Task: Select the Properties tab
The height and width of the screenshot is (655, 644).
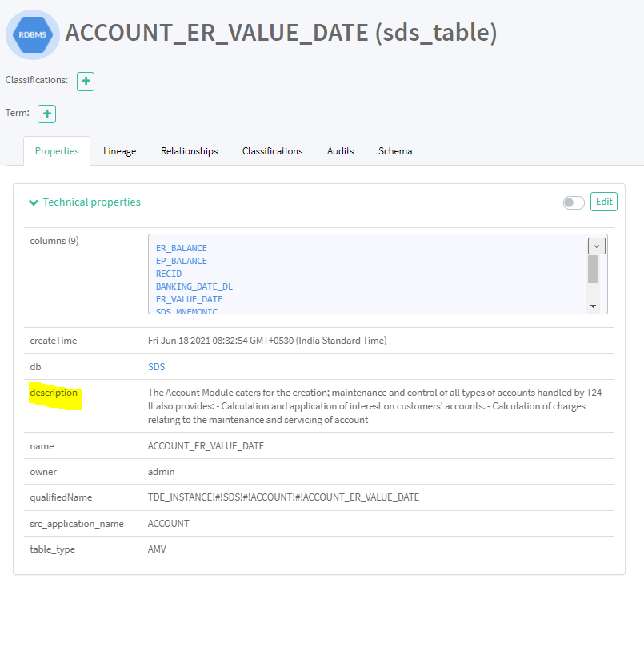Action: 57,151
